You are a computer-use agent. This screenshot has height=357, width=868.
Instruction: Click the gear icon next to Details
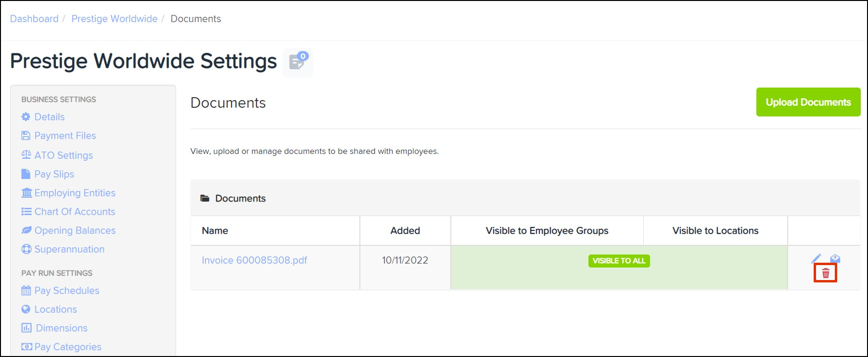click(26, 117)
